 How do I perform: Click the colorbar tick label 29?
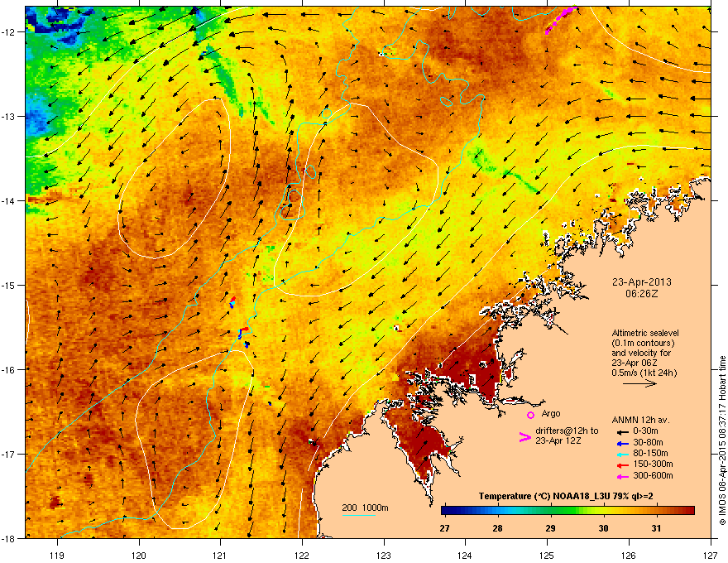tap(550, 528)
